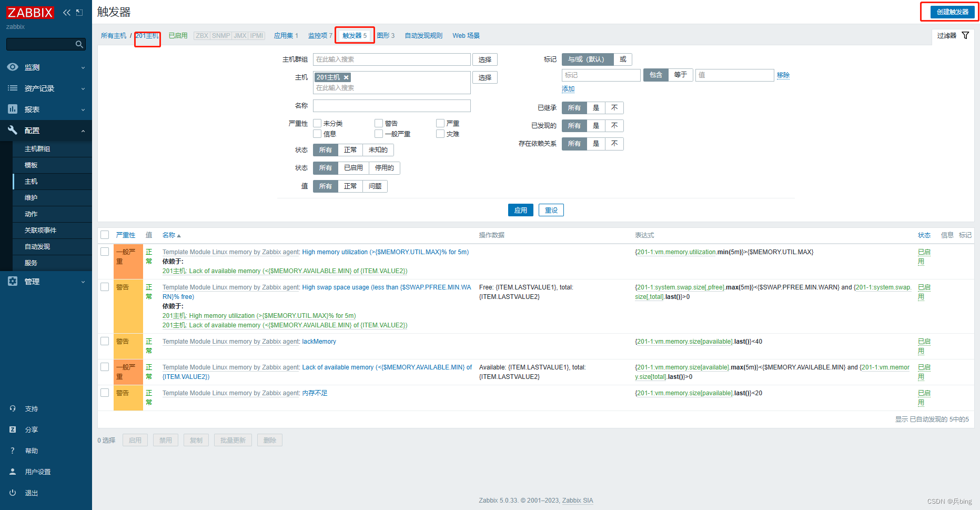Click the 标记 tag name input

pos(601,75)
